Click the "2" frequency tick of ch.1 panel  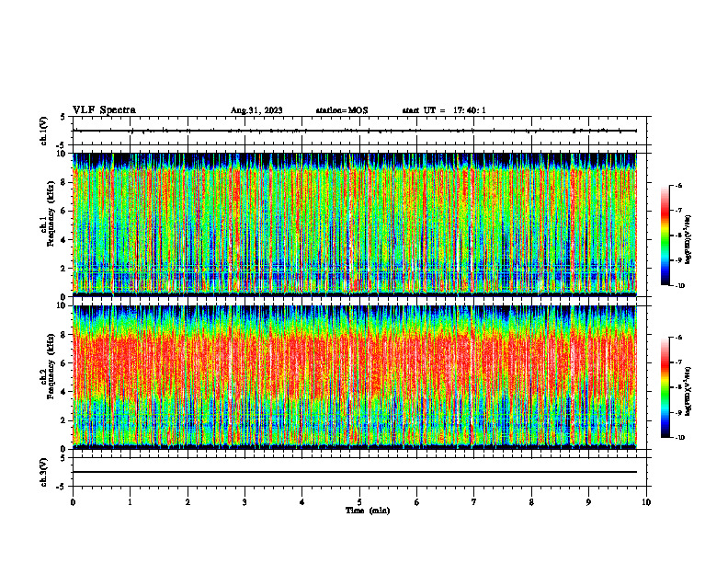64,269
